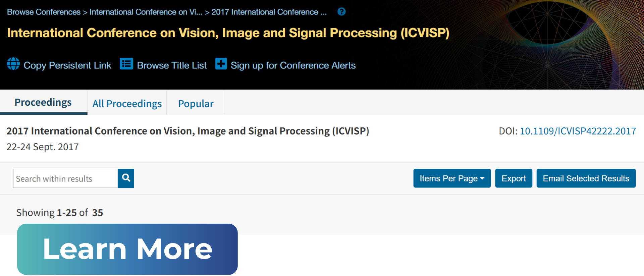Click the Learn More banner button
The width and height of the screenshot is (644, 276).
click(127, 249)
